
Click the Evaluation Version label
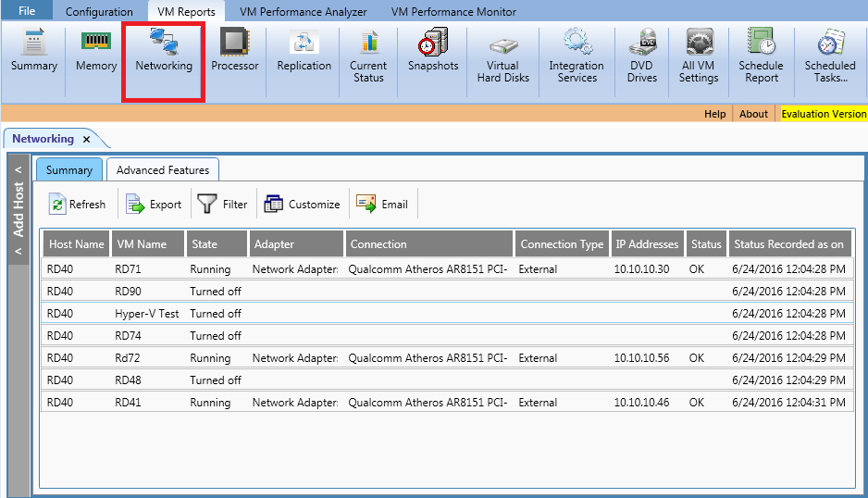pos(824,114)
